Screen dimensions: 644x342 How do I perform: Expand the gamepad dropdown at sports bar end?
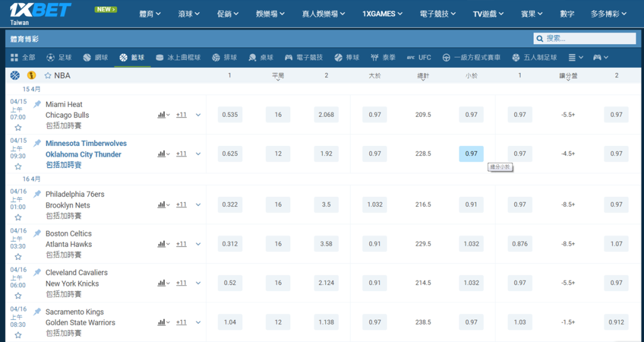click(601, 57)
